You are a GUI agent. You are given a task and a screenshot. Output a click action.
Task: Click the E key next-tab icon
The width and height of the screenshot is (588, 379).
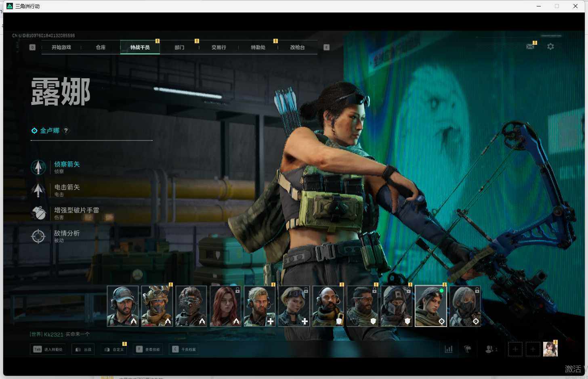pos(327,47)
